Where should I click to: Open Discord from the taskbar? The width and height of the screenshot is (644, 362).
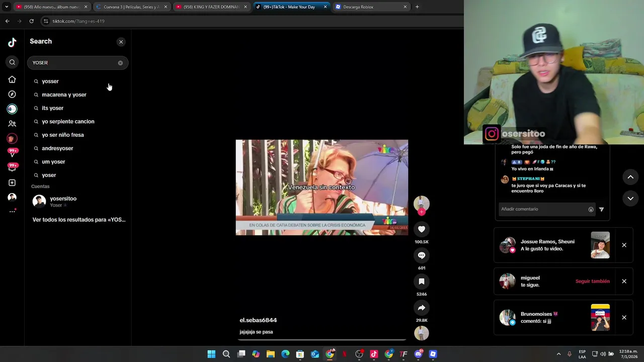[418, 354]
